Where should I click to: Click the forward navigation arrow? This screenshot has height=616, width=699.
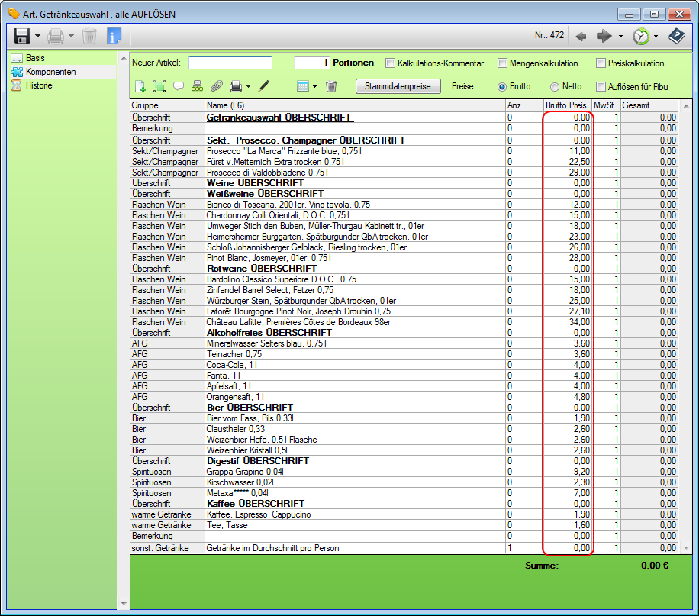tap(604, 36)
